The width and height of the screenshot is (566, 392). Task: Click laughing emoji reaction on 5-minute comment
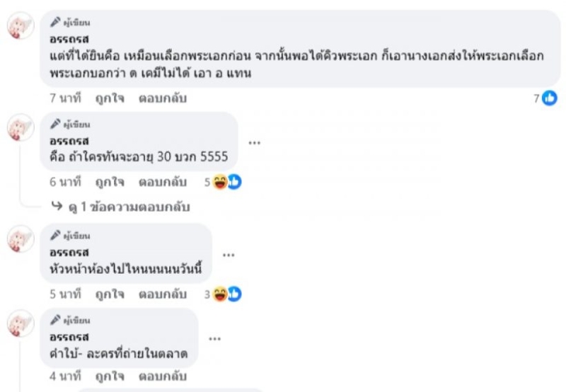220,294
